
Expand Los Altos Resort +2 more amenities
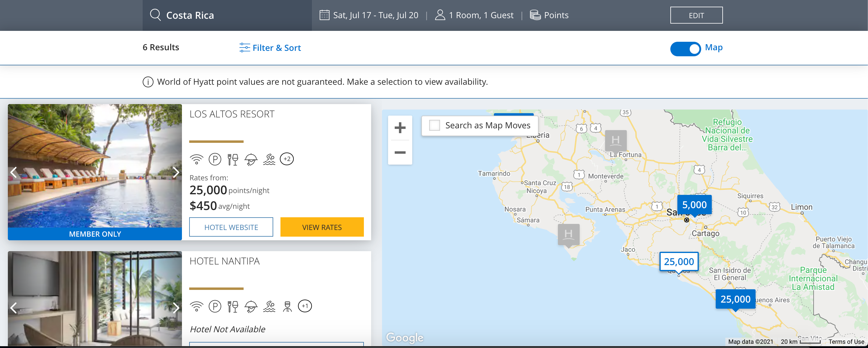(x=287, y=159)
